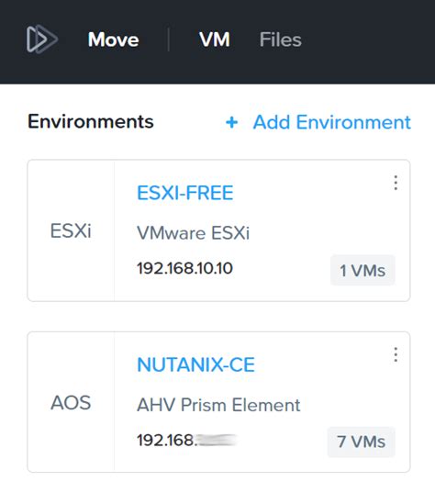Click the plus icon beside Add Environment
This screenshot has width=435, height=504.
tap(231, 122)
